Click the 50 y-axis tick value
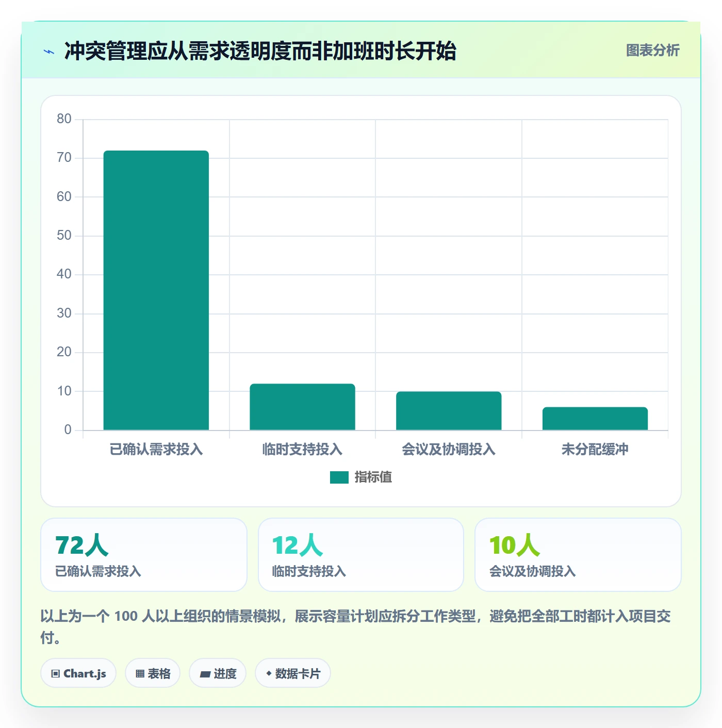This screenshot has height=728, width=722. coord(64,236)
